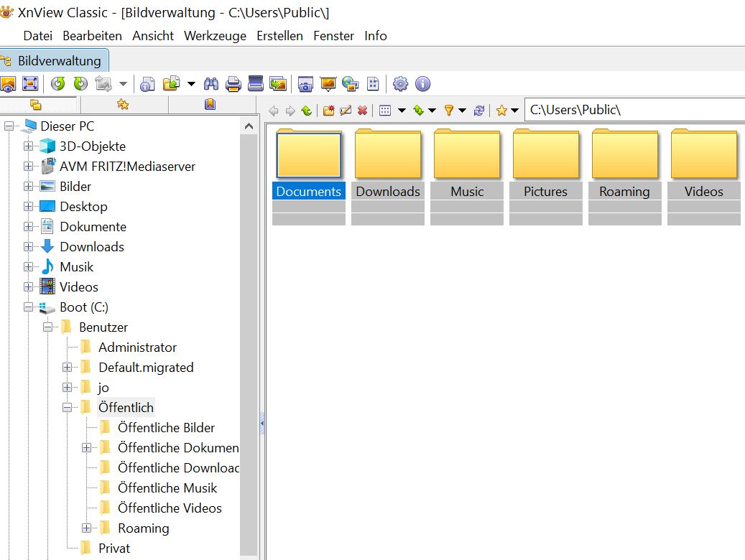Viewport: 745px width, 560px height.
Task: Switch to the favorites star panel tab
Action: [x=123, y=105]
